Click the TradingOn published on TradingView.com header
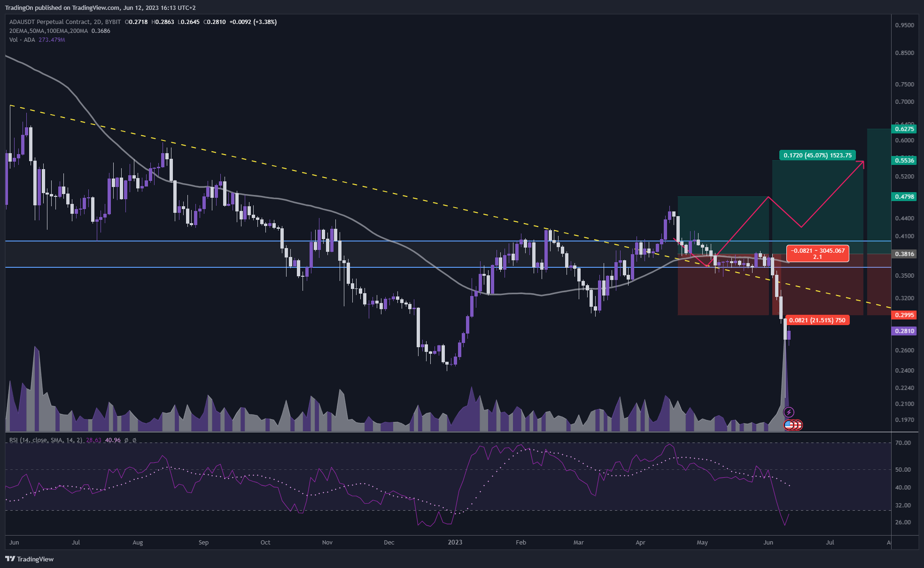The width and height of the screenshot is (924, 568). 100,8
